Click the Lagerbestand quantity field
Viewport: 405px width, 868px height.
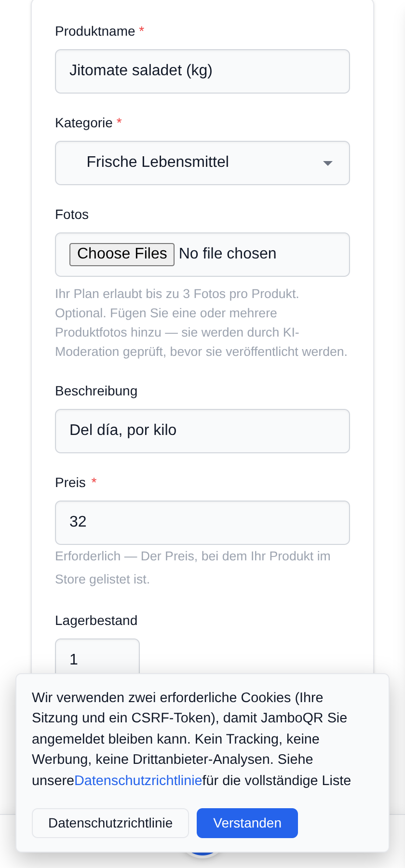click(x=97, y=657)
